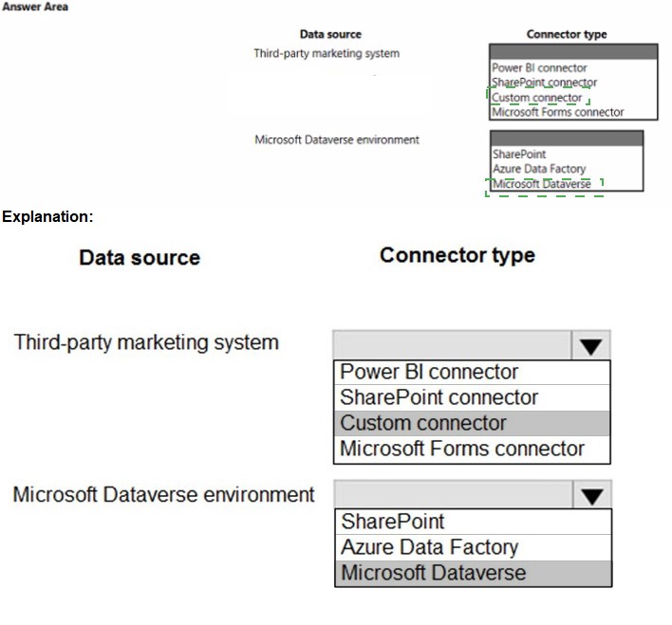Select 'SharePoint' in the Answer Area Dataverse list
672x625 pixels.
point(519,155)
